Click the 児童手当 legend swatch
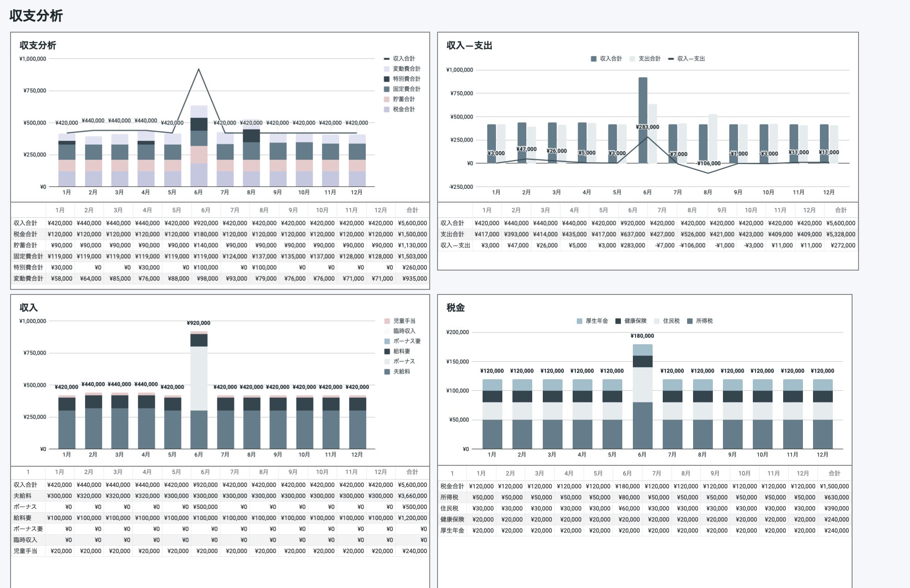Screen dimensions: 910x588 pyautogui.click(x=387, y=321)
